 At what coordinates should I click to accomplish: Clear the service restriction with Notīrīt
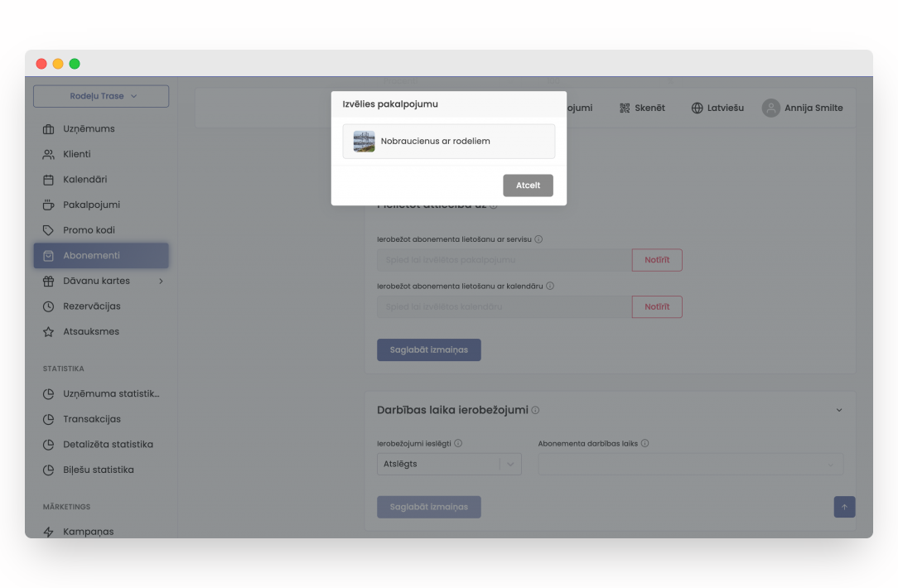coord(657,260)
